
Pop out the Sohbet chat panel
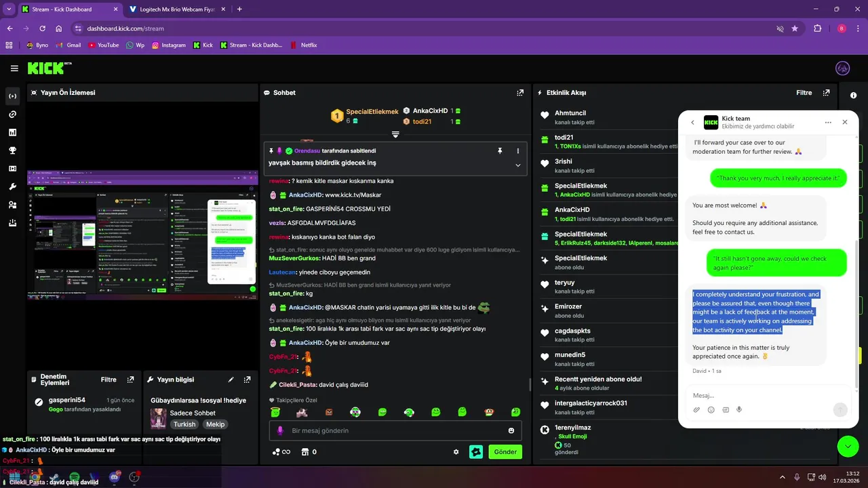pos(520,93)
